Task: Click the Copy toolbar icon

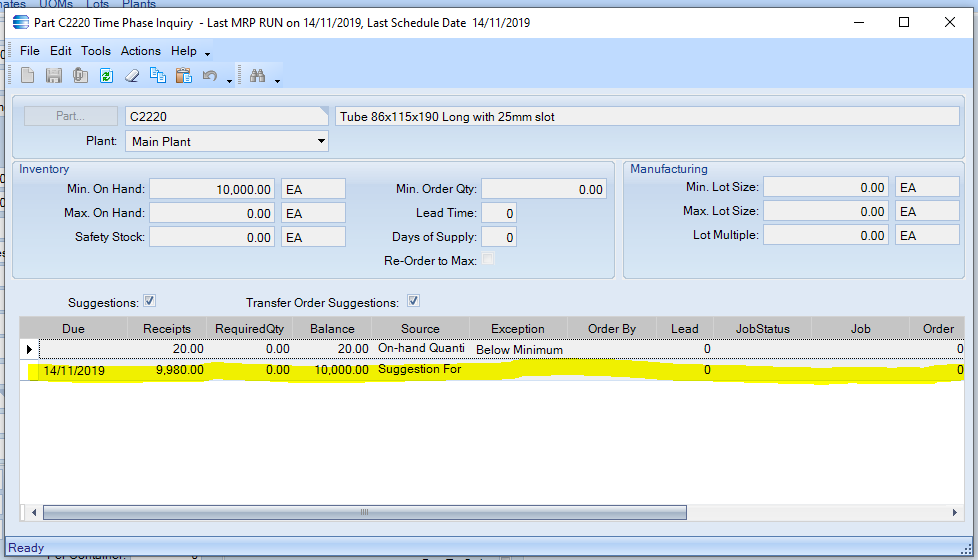Action: pos(158,75)
